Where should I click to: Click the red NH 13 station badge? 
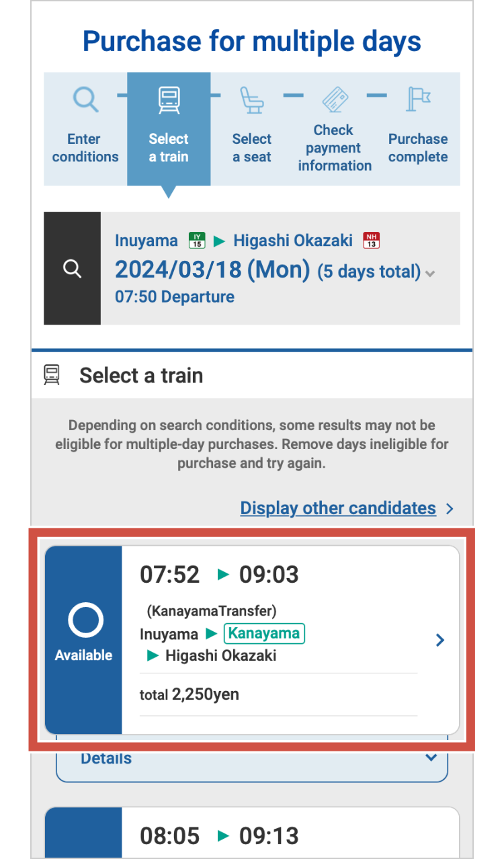click(371, 240)
